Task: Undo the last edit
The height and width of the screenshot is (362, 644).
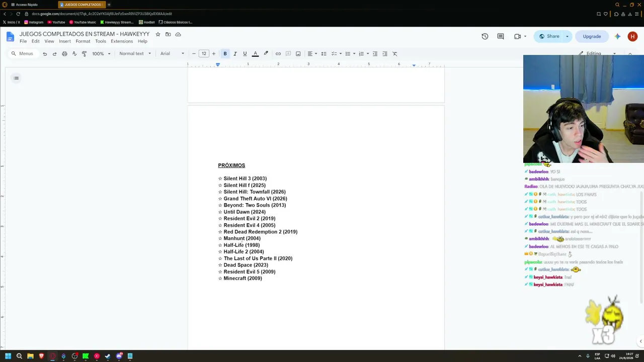Action: click(x=45, y=54)
